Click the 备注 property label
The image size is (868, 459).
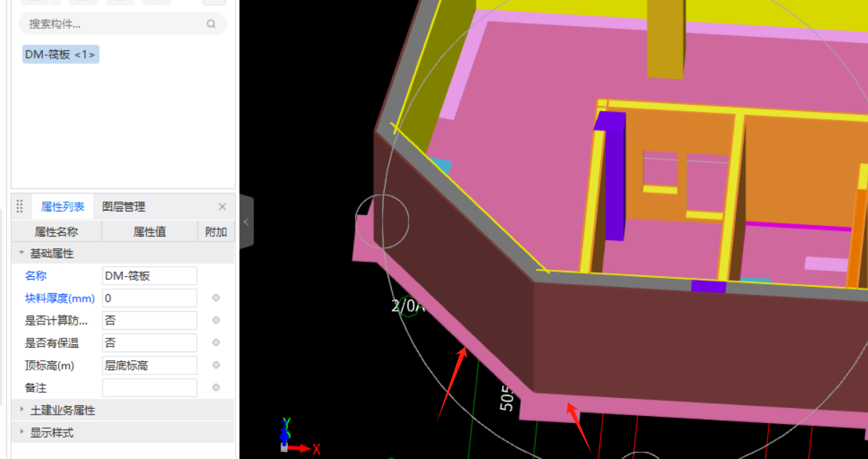point(36,388)
